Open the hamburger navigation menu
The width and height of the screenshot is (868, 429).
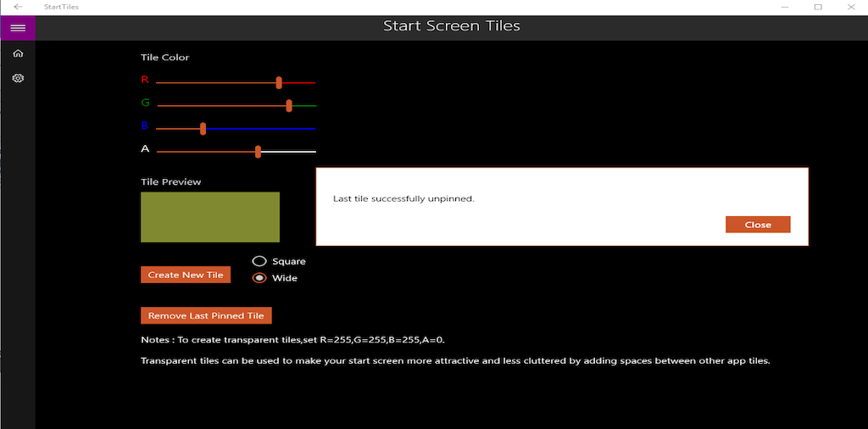pos(17,28)
